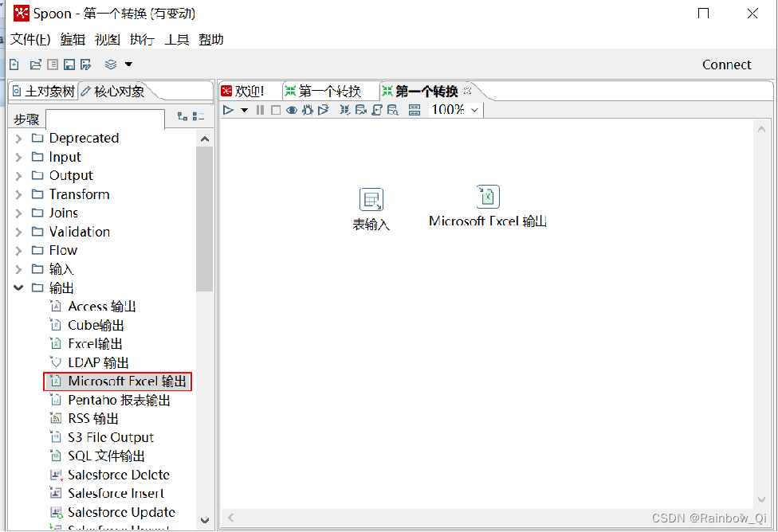Select LDAP 输出 step

(x=89, y=362)
